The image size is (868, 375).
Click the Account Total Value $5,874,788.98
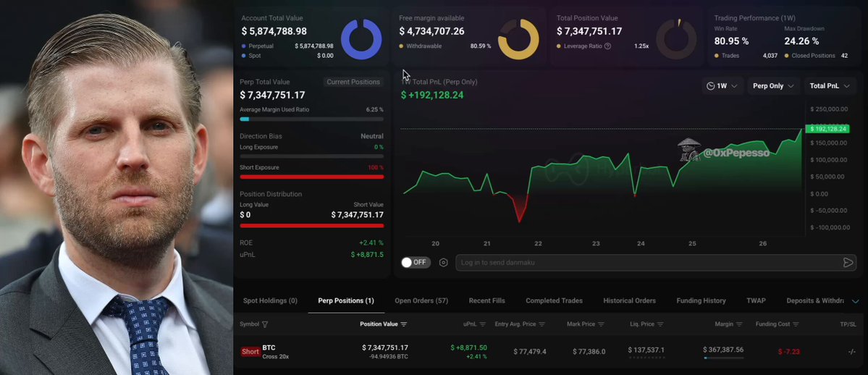274,32
